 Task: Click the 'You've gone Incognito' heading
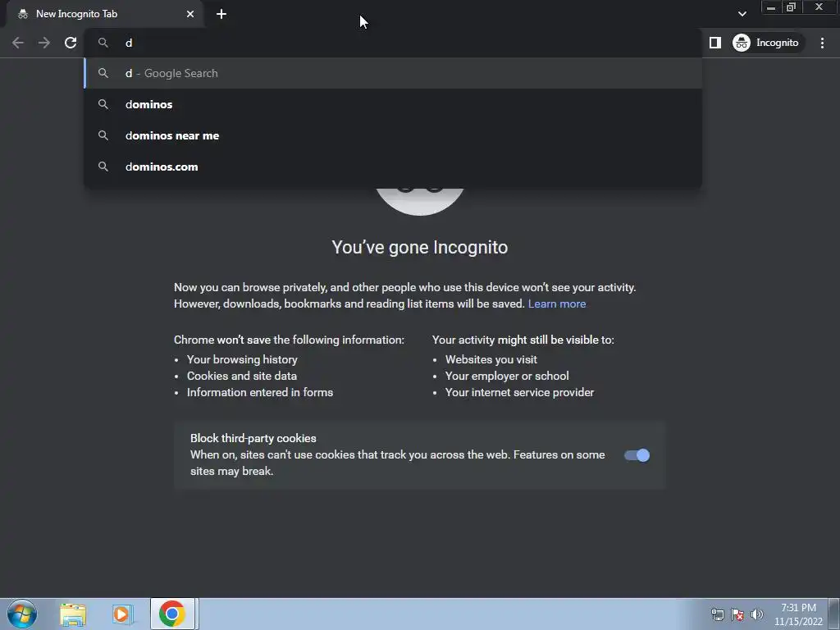[x=419, y=248]
